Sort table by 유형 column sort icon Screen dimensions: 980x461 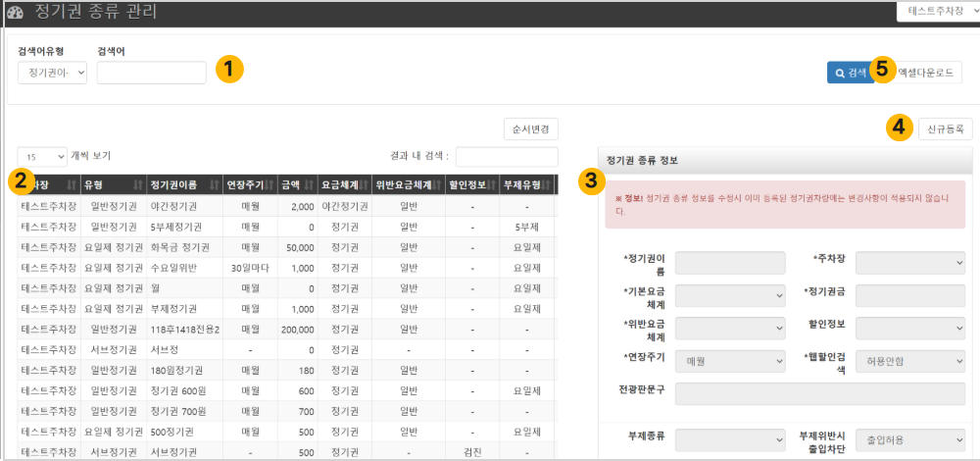tap(137, 184)
